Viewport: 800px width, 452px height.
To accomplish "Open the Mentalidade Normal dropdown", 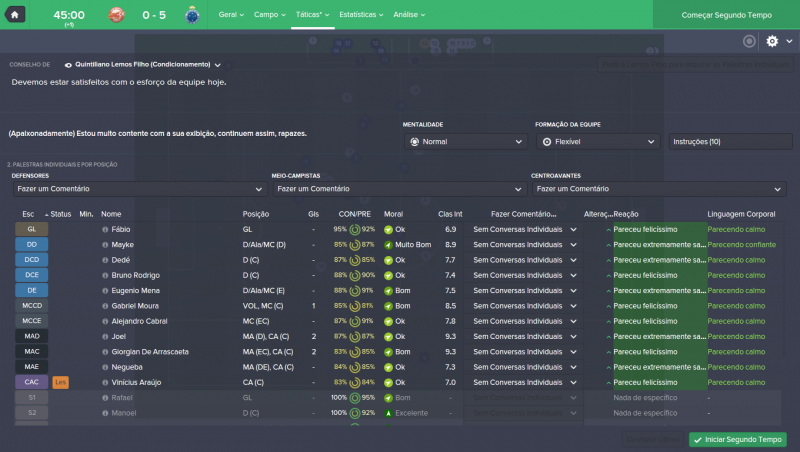I will click(x=464, y=142).
